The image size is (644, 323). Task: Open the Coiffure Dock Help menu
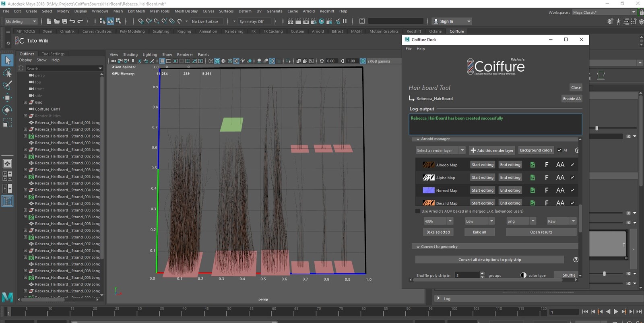(x=421, y=49)
